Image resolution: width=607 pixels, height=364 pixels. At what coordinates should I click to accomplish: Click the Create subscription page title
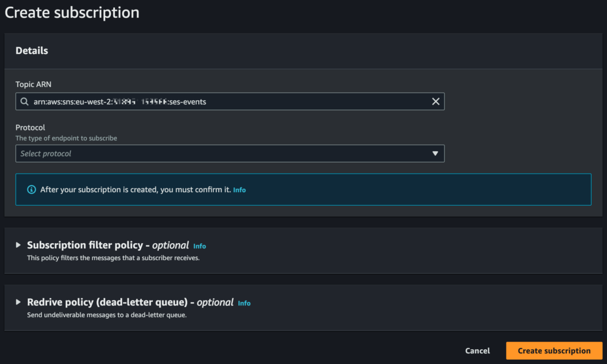point(72,12)
